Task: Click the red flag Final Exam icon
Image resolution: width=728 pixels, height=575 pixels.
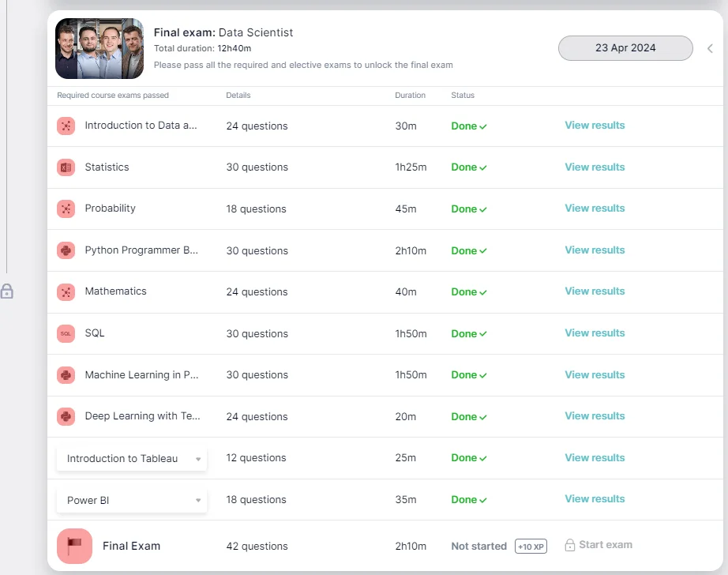Action: pos(74,546)
